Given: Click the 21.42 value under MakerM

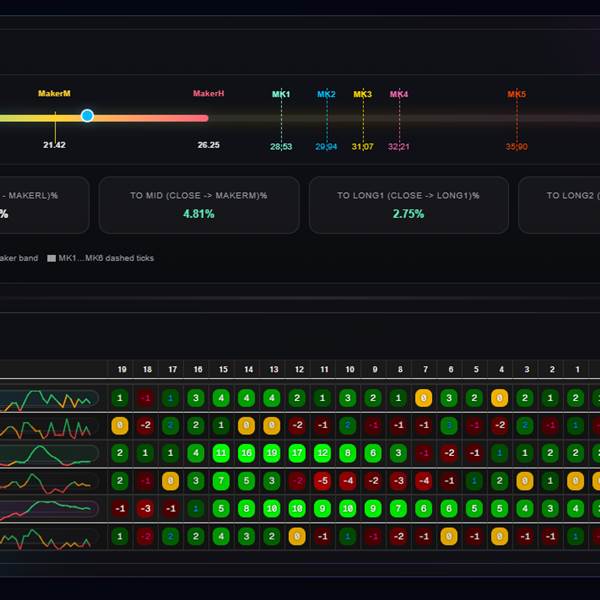Looking at the screenshot, I should pyautogui.click(x=54, y=145).
